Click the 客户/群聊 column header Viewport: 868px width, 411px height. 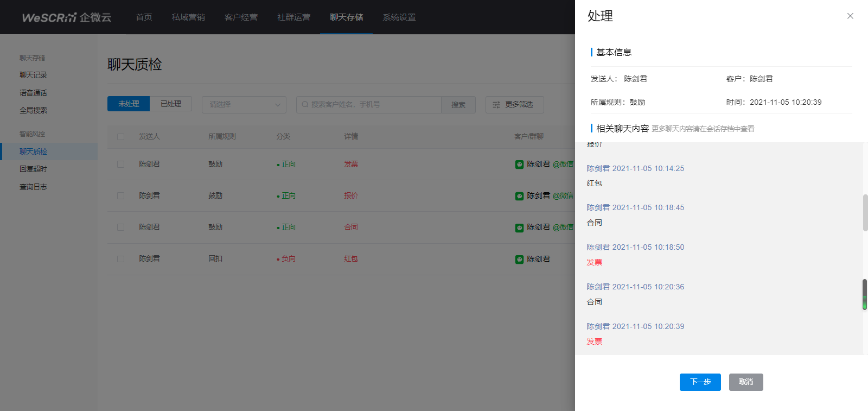[529, 136]
